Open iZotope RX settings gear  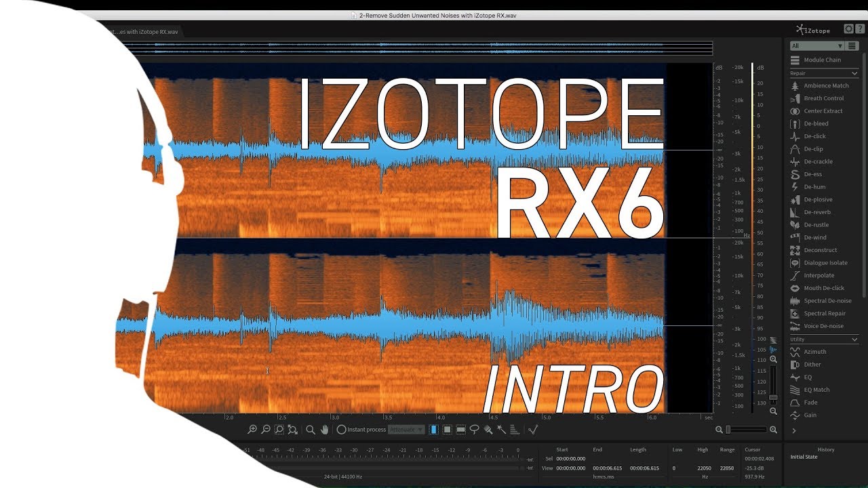tap(848, 29)
